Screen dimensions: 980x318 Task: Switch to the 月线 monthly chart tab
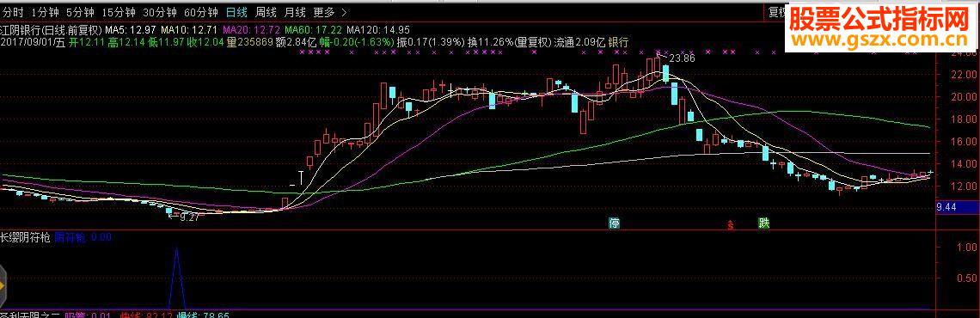tap(294, 12)
